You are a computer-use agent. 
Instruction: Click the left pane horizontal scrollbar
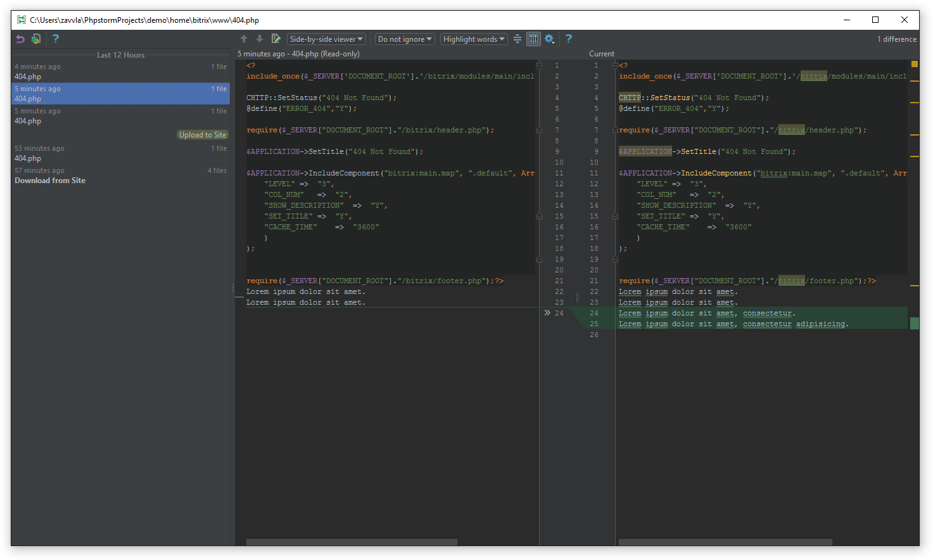tap(352, 542)
